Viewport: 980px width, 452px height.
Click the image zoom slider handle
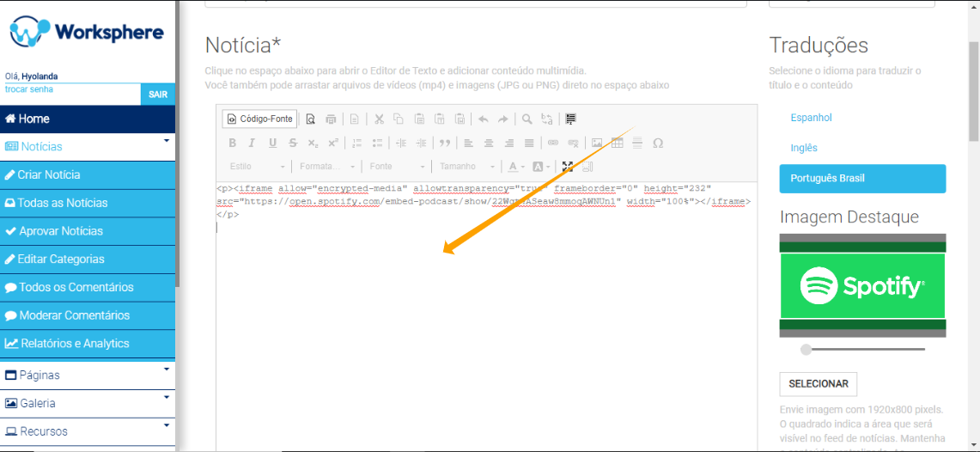807,350
